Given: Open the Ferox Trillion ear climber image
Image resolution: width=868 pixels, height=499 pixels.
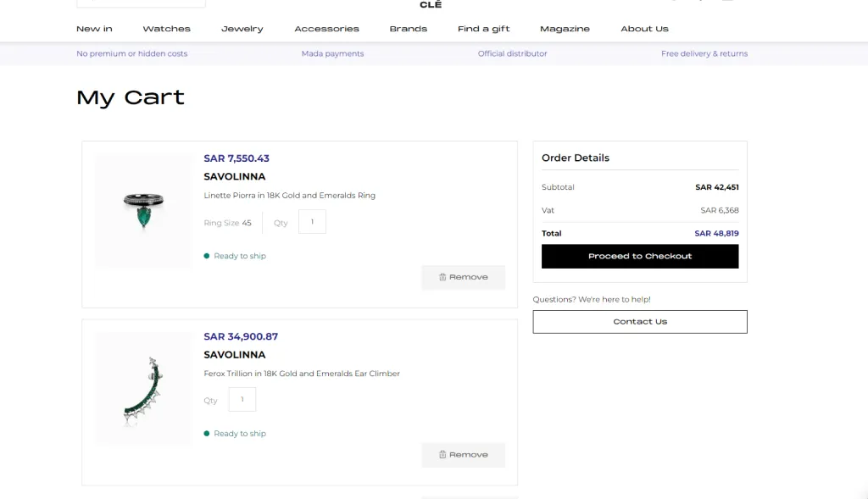Looking at the screenshot, I should pos(143,389).
